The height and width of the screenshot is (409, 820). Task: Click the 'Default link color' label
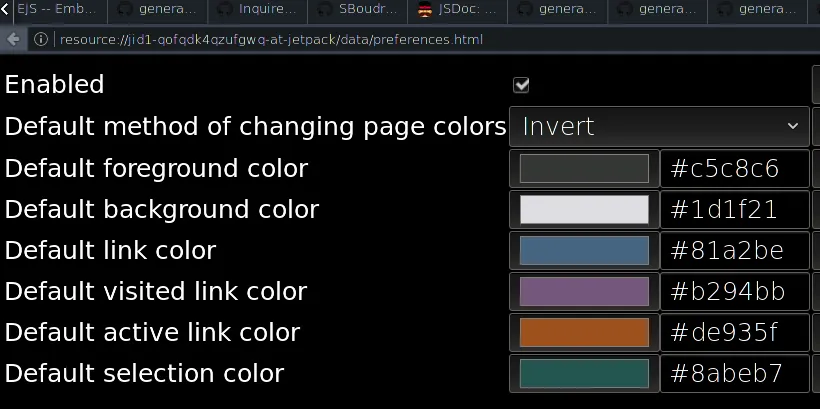click(110, 251)
